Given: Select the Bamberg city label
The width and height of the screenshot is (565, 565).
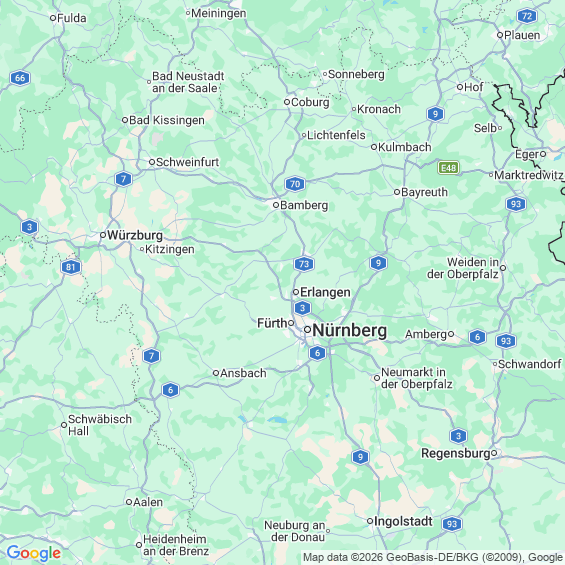Looking at the screenshot, I should (x=304, y=205).
